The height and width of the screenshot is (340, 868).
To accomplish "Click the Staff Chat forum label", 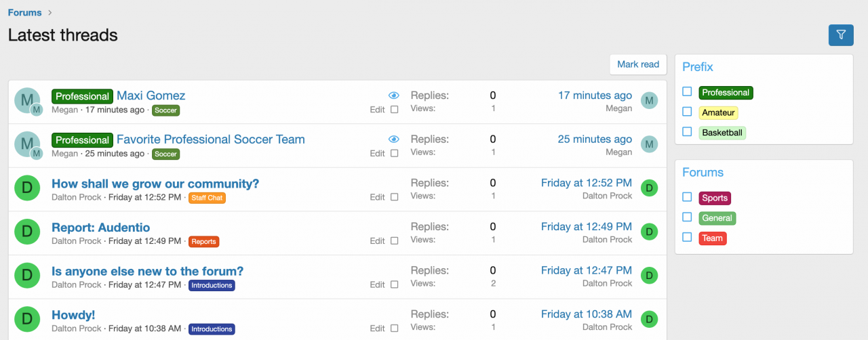I will point(207,198).
